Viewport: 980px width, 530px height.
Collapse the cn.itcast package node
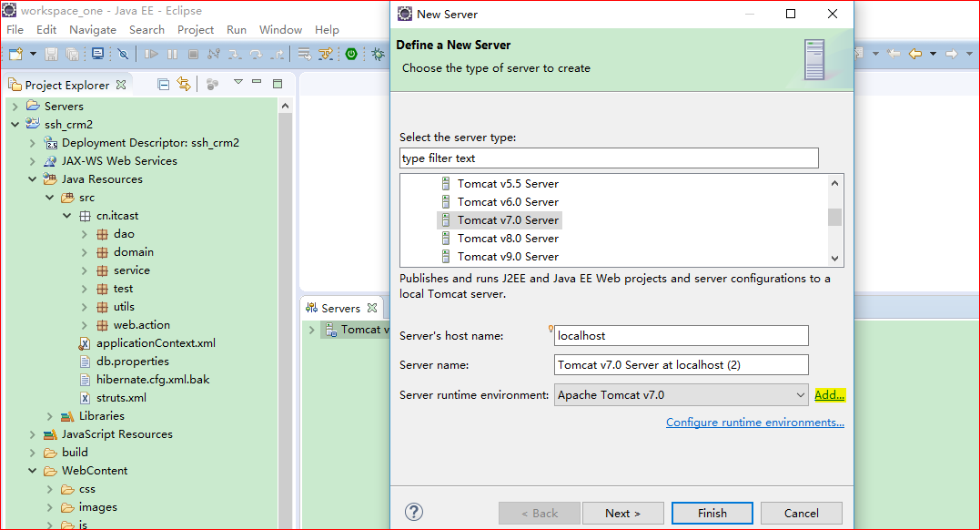point(66,215)
